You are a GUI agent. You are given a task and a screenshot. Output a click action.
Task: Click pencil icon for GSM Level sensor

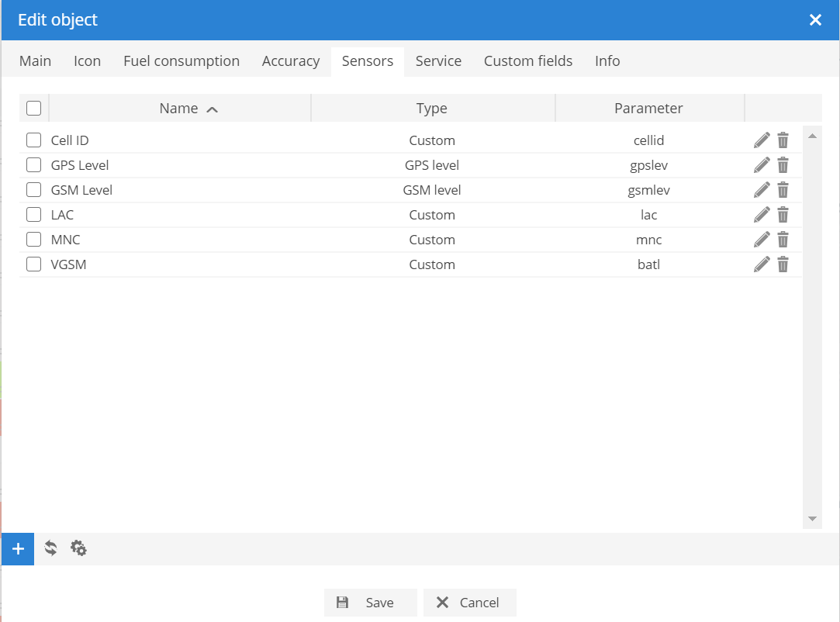click(762, 190)
